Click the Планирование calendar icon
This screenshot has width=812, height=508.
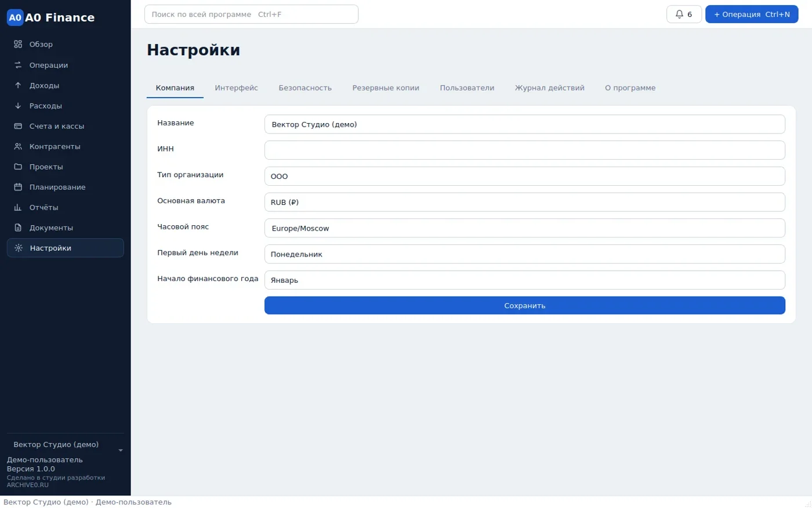coord(18,187)
